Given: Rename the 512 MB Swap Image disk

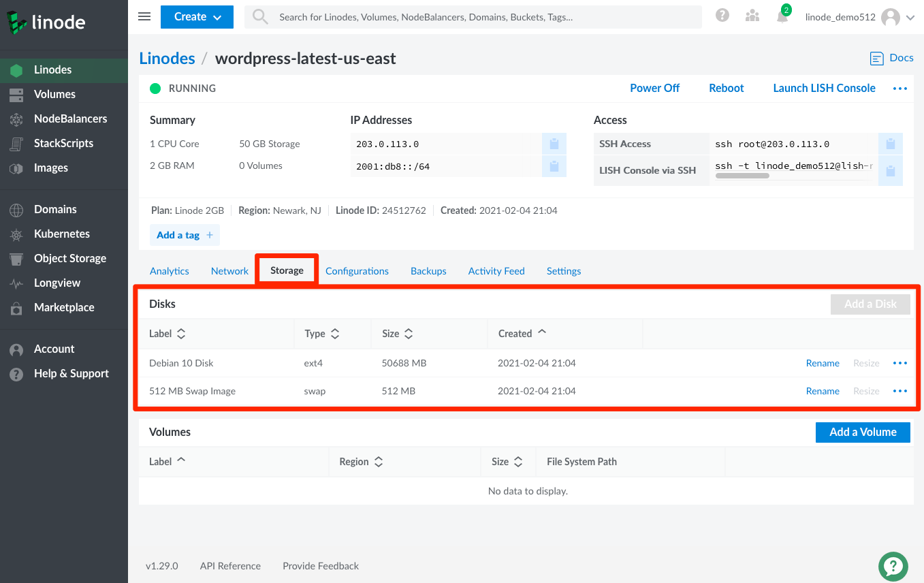Looking at the screenshot, I should [x=822, y=391].
